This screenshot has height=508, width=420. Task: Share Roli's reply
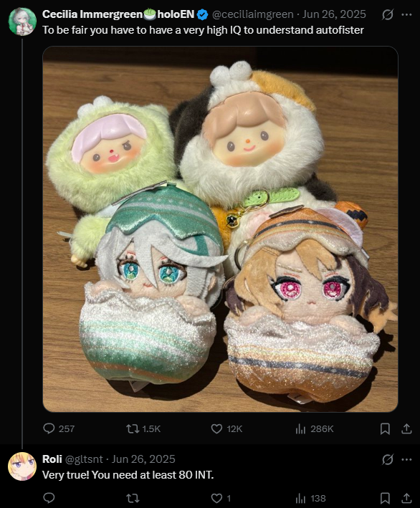click(x=406, y=498)
